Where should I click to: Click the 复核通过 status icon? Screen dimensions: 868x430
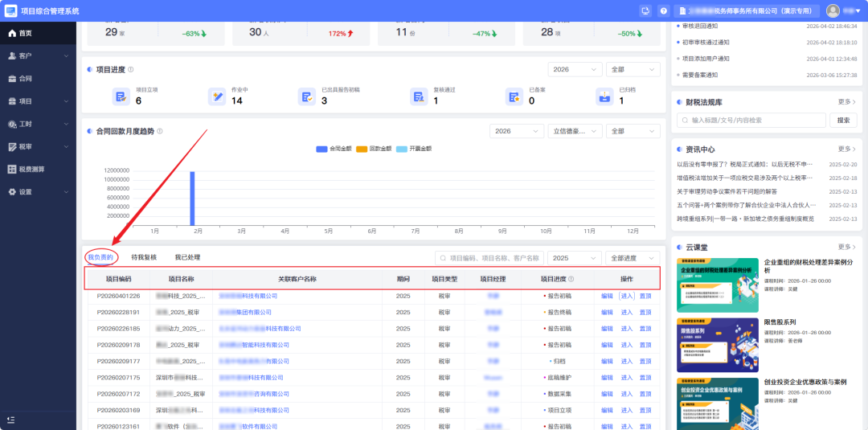click(419, 96)
